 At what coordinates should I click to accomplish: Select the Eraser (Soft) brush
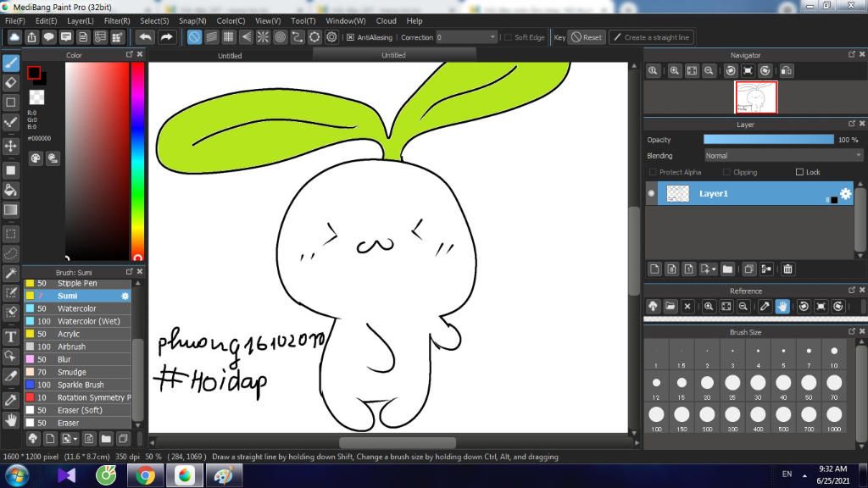tap(77, 410)
